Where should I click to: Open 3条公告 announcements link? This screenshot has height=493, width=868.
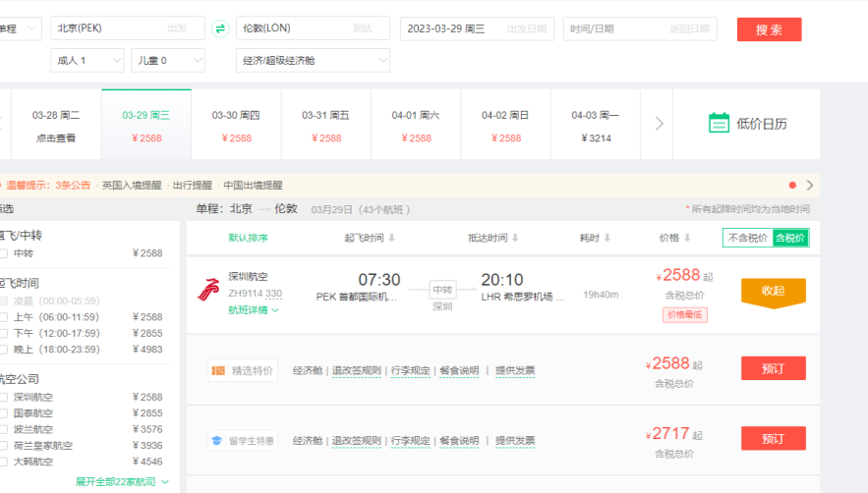pyautogui.click(x=73, y=186)
